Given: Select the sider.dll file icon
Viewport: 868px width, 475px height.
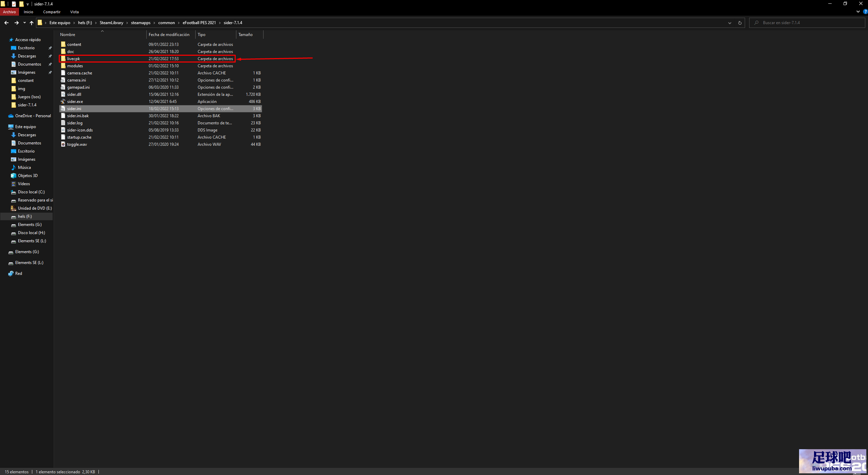Looking at the screenshot, I should point(63,94).
